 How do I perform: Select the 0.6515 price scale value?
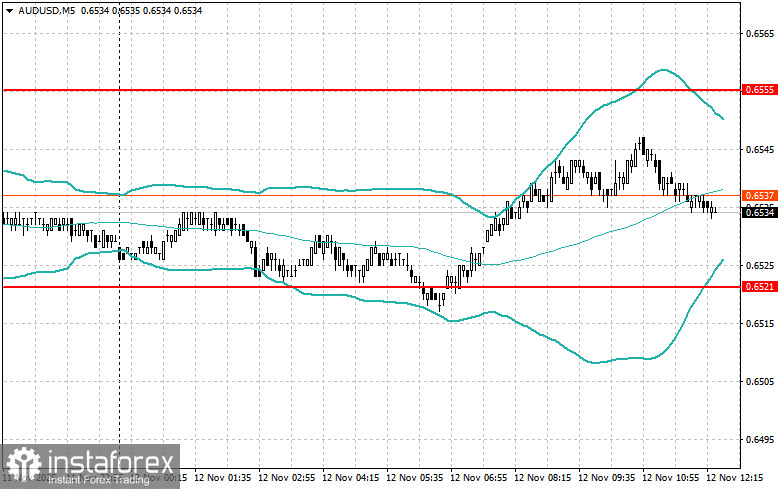pos(760,324)
